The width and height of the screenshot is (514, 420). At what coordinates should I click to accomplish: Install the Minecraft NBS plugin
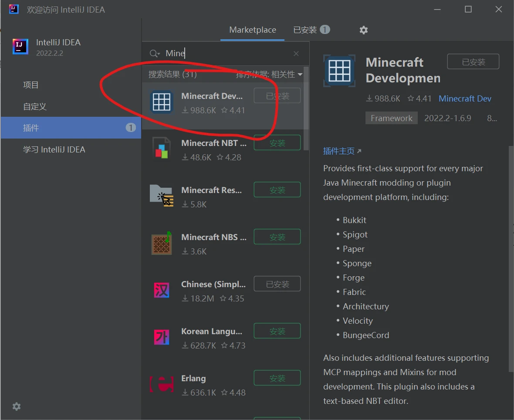coord(277,237)
